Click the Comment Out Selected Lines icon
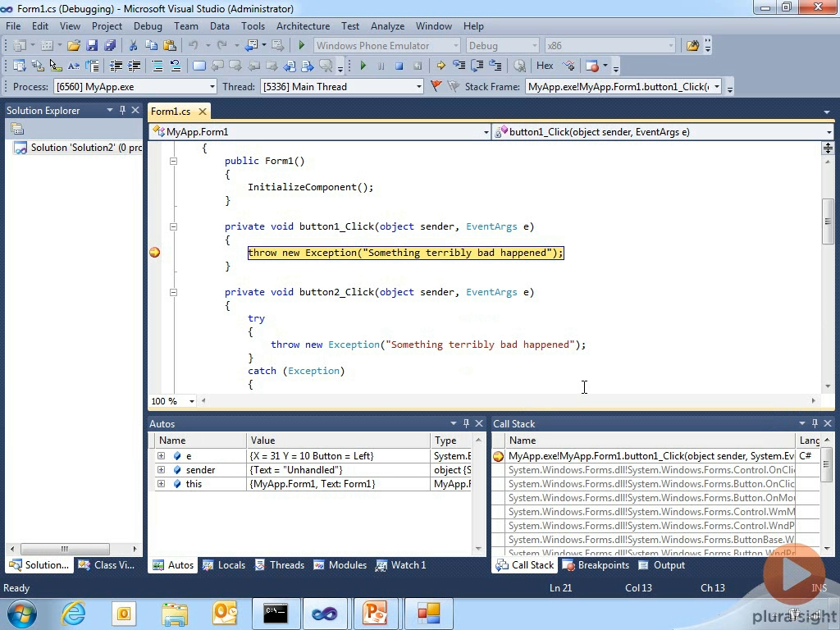The height and width of the screenshot is (630, 840). (157, 66)
